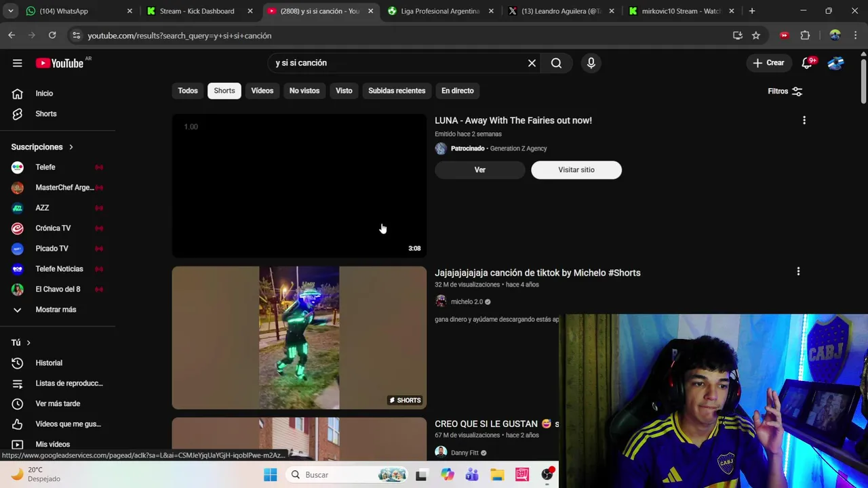Clear the search box with the X
Viewport: 868px width, 488px height.
pyautogui.click(x=532, y=63)
